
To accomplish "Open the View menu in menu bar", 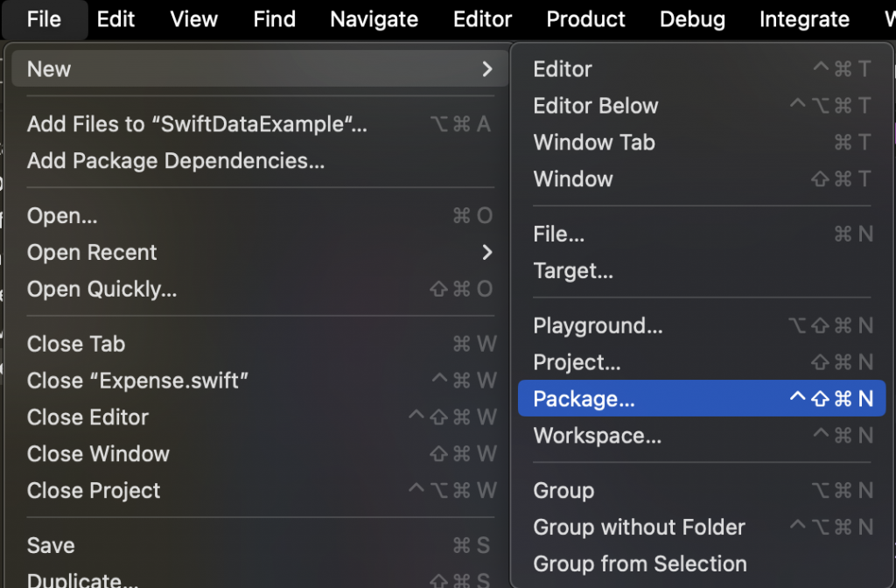I will point(193,19).
